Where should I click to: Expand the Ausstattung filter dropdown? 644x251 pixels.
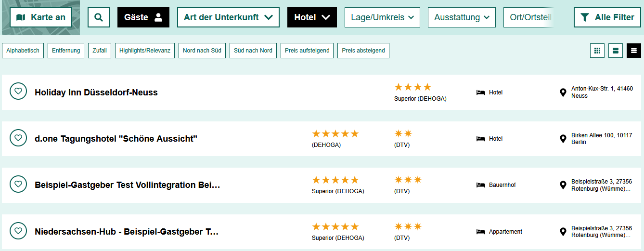[462, 17]
